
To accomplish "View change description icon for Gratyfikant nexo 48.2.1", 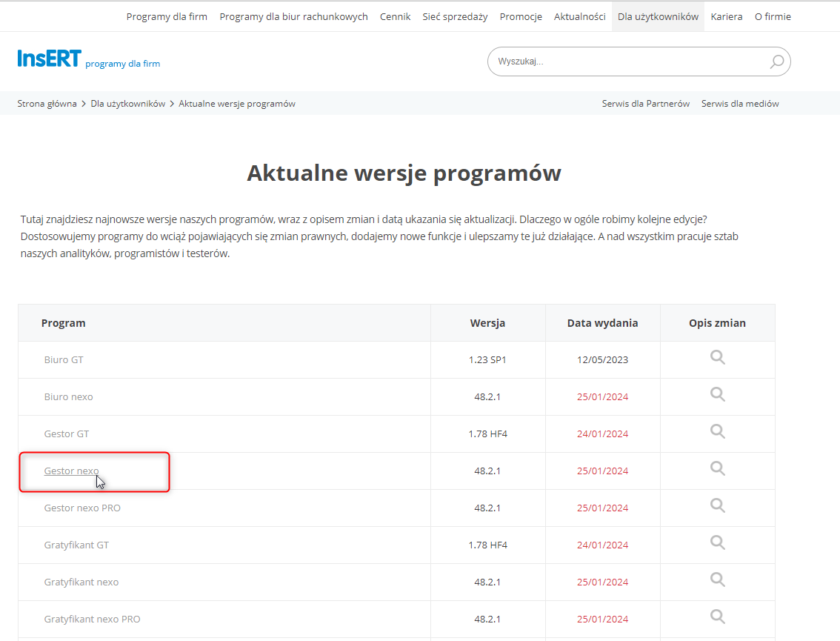I will pos(717,579).
